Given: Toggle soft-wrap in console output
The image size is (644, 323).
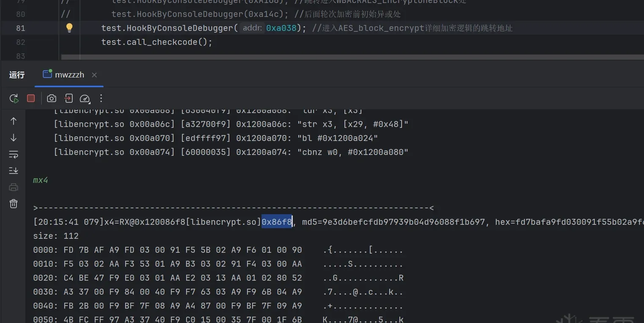Looking at the screenshot, I should pos(14,154).
